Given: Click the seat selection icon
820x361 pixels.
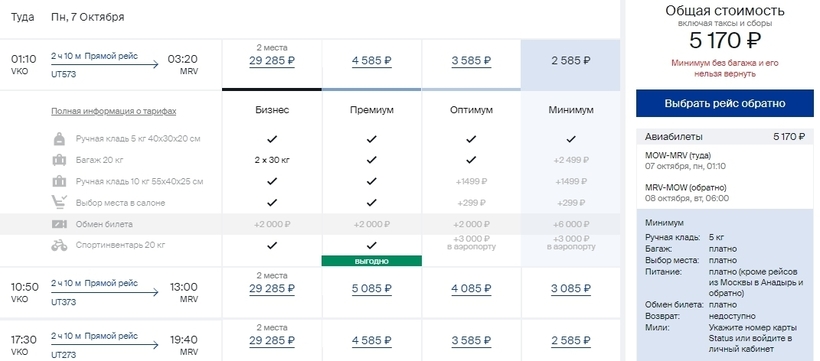Looking at the screenshot, I should click(59, 202).
